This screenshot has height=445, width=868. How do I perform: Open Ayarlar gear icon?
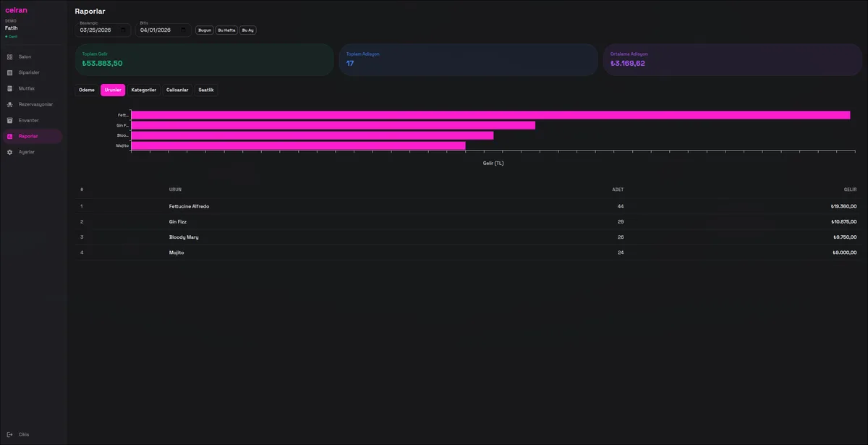9,152
